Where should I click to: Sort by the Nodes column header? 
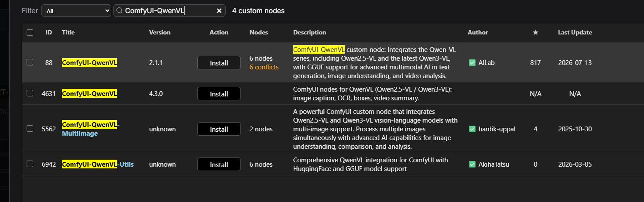click(x=259, y=32)
